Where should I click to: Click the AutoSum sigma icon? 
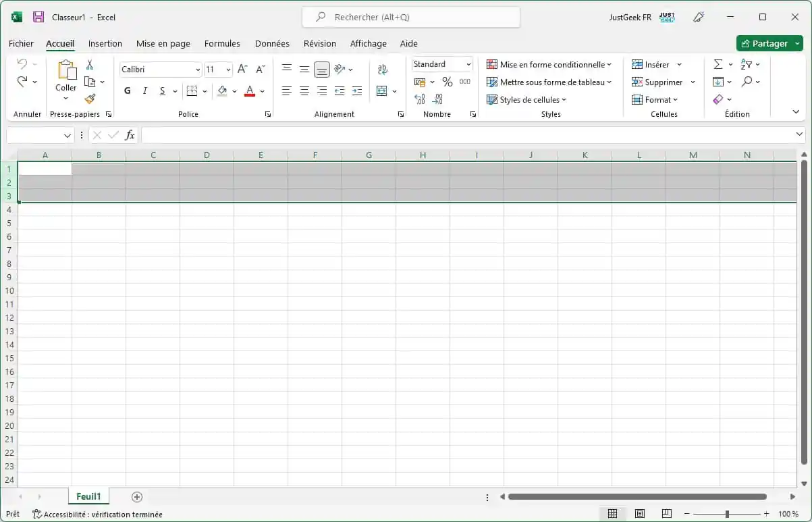pos(718,64)
